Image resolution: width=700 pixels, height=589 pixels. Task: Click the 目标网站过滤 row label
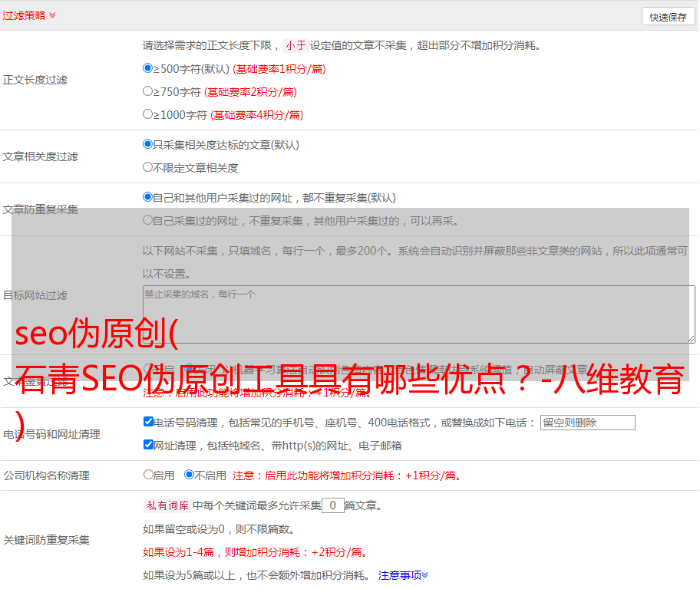click(35, 295)
